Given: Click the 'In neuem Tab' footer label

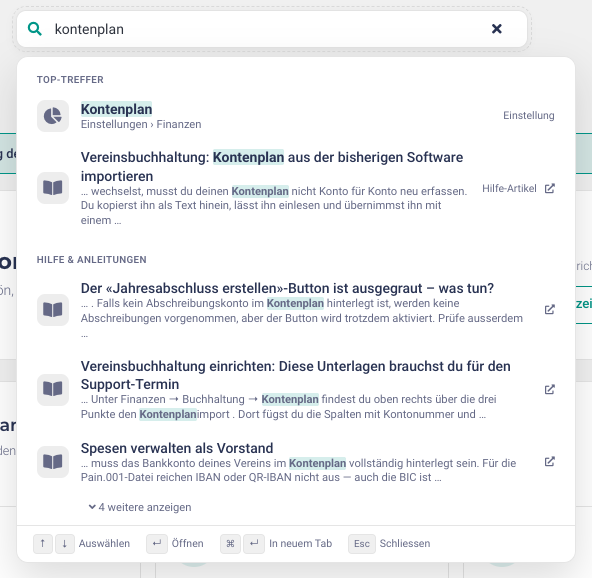Looking at the screenshot, I should point(301,544).
